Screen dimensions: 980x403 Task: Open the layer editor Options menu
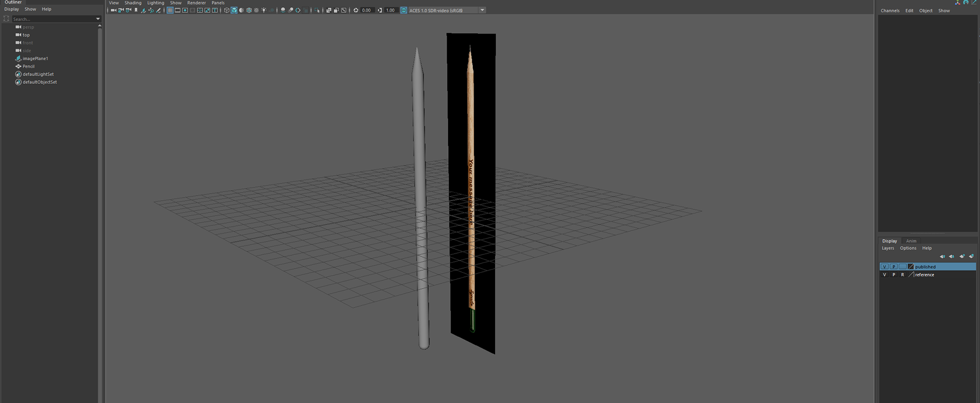tap(908, 248)
